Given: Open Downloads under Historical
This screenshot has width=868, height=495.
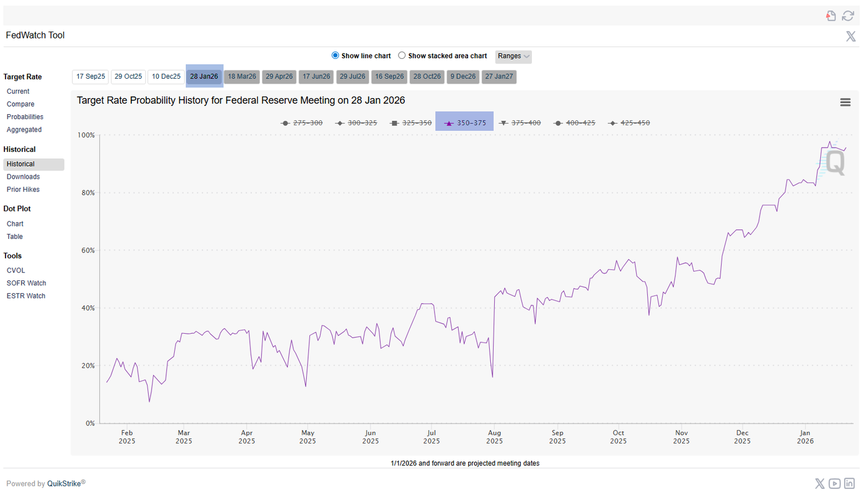Looking at the screenshot, I should (23, 176).
